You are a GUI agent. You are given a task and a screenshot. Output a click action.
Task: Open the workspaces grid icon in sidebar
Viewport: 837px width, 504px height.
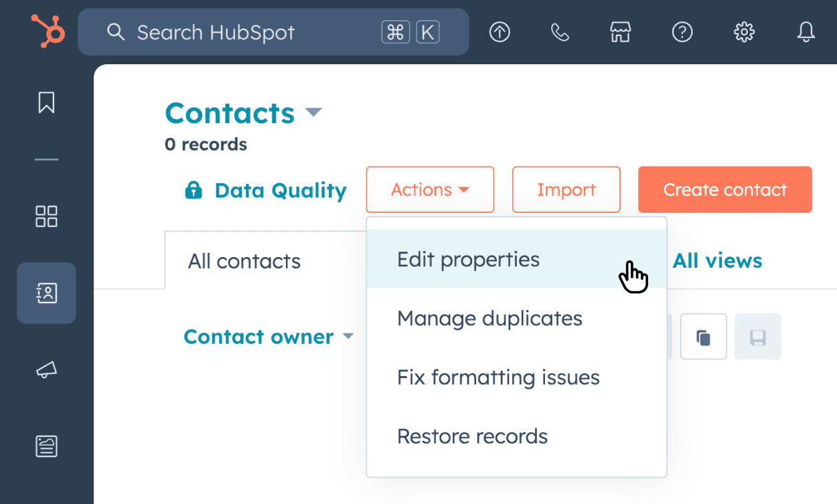46,217
